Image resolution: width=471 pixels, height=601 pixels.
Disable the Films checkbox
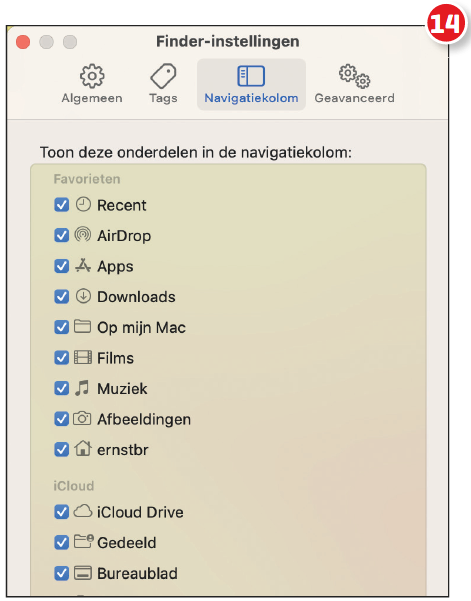[x=62, y=358]
